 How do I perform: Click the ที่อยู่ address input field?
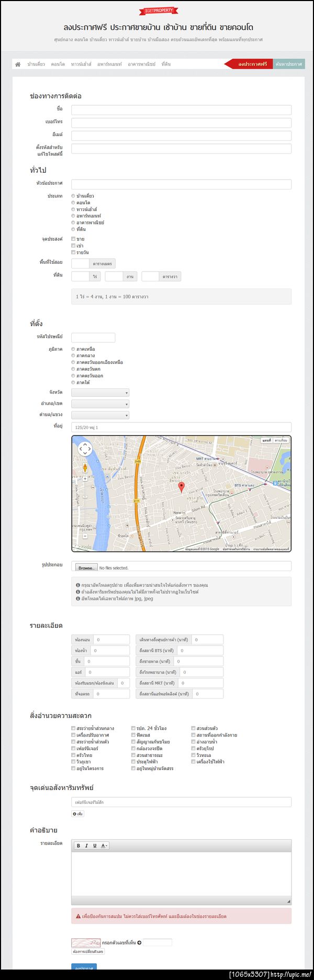coord(181,427)
